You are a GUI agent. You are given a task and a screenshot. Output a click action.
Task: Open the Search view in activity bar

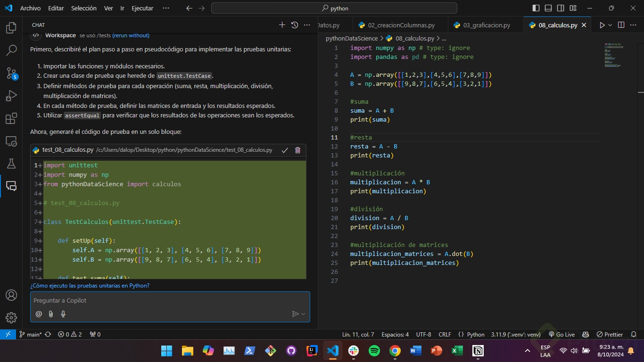click(x=11, y=50)
